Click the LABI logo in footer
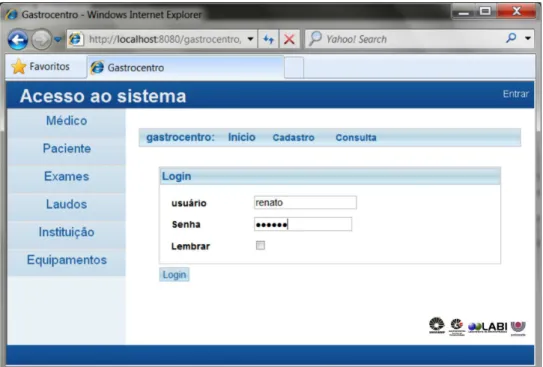Viewport: 543px width, 367px height. click(x=488, y=327)
